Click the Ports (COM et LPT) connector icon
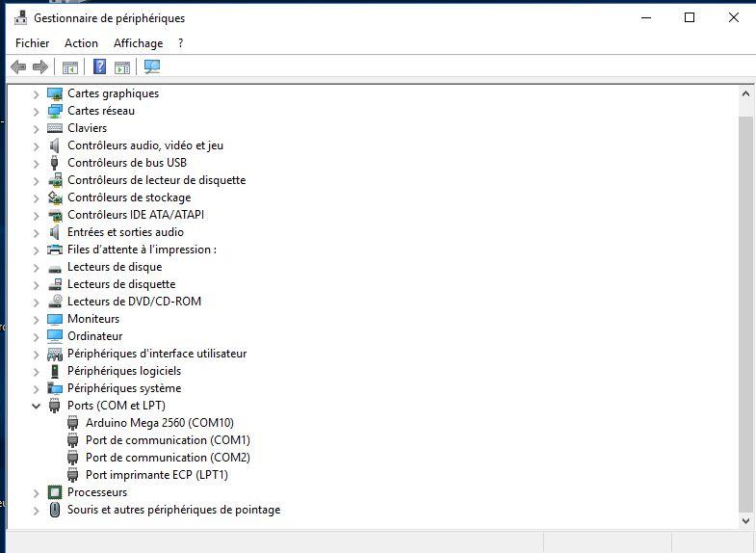The height and width of the screenshot is (553, 756). [x=55, y=406]
